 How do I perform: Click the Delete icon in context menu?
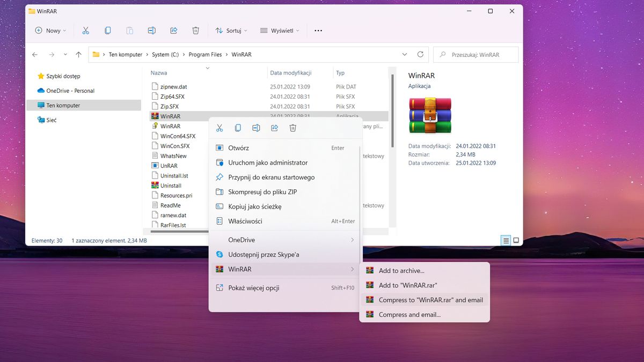click(x=292, y=128)
